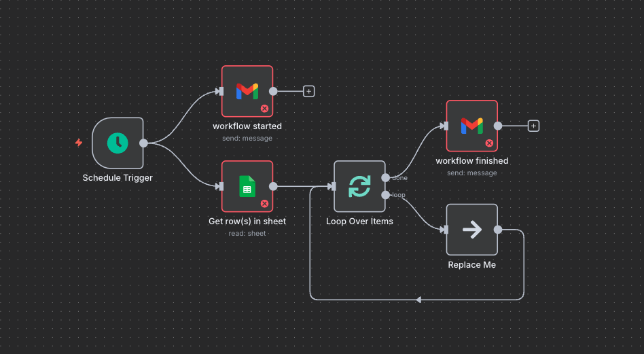The height and width of the screenshot is (354, 644).
Task: Open the workflow started Gmail node
Action: point(247,91)
